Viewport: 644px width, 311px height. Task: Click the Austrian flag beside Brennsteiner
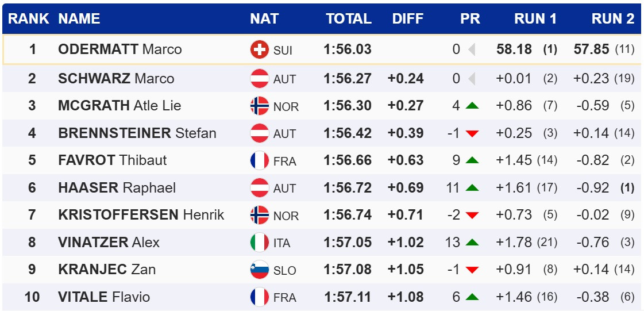point(260,133)
